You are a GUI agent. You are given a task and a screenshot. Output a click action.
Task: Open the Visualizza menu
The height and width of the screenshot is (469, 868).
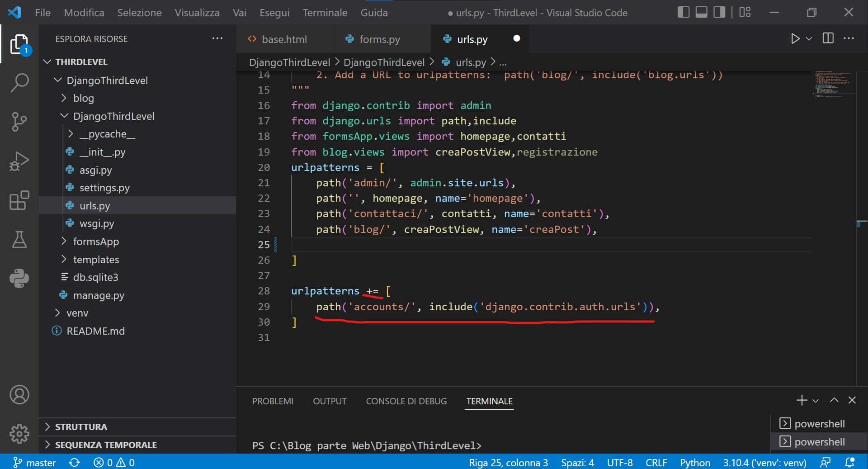pos(197,13)
